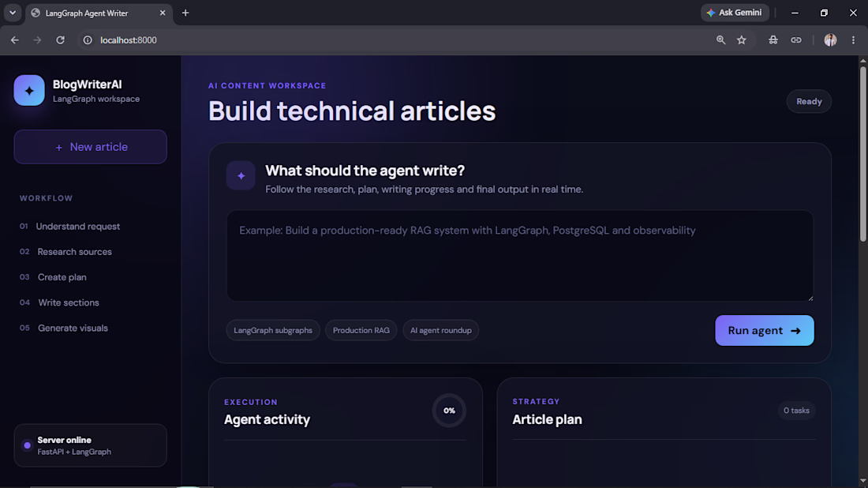Open the browser three-dot menu
The height and width of the screenshot is (488, 868).
click(853, 40)
